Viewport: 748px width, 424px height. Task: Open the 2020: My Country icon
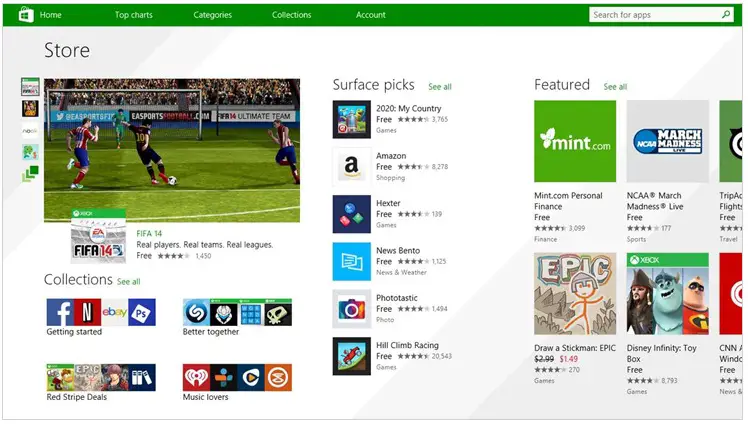coord(352,119)
